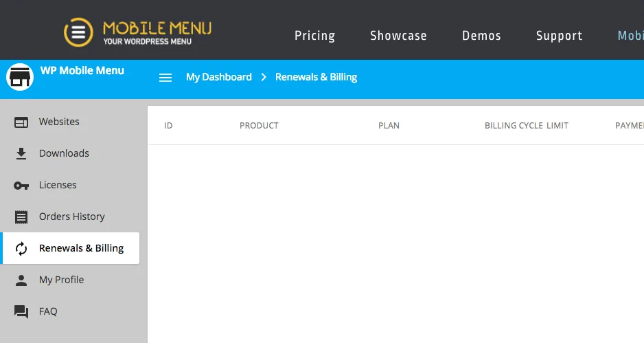Click the Renewals & Billing refresh icon
644x343 pixels.
pos(21,248)
